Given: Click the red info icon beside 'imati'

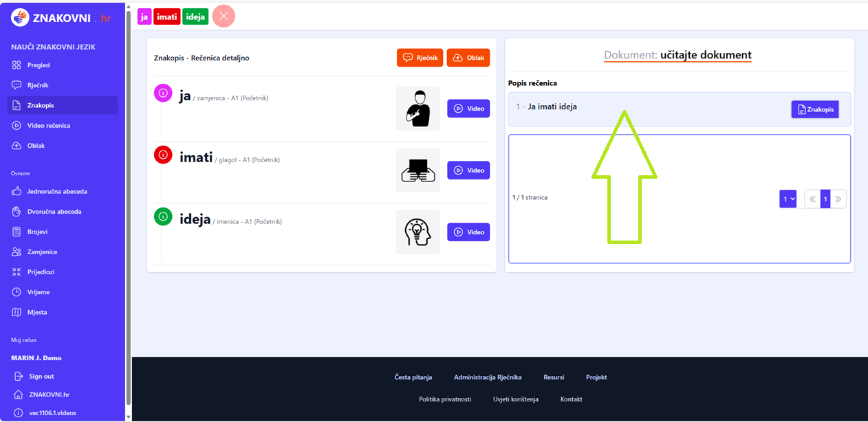Looking at the screenshot, I should (163, 155).
